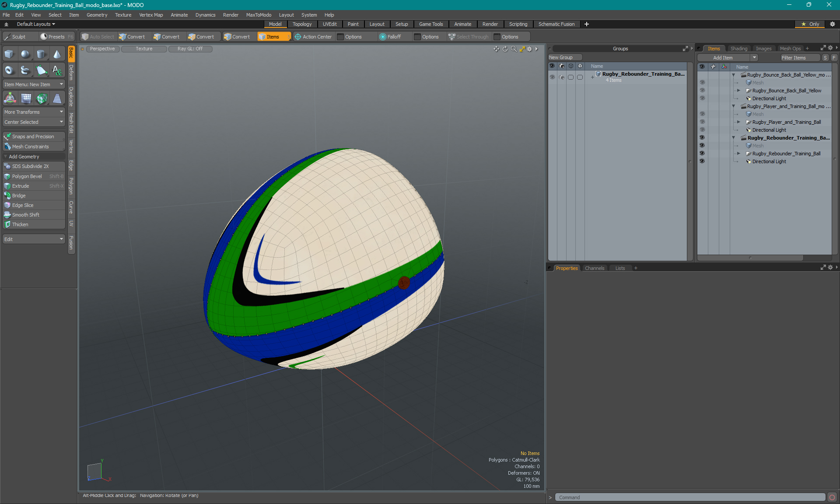Viewport: 840px width, 504px height.
Task: Toggle visibility of Rugby_Bounce_Back_Ball_Yellow item
Action: pos(702,91)
